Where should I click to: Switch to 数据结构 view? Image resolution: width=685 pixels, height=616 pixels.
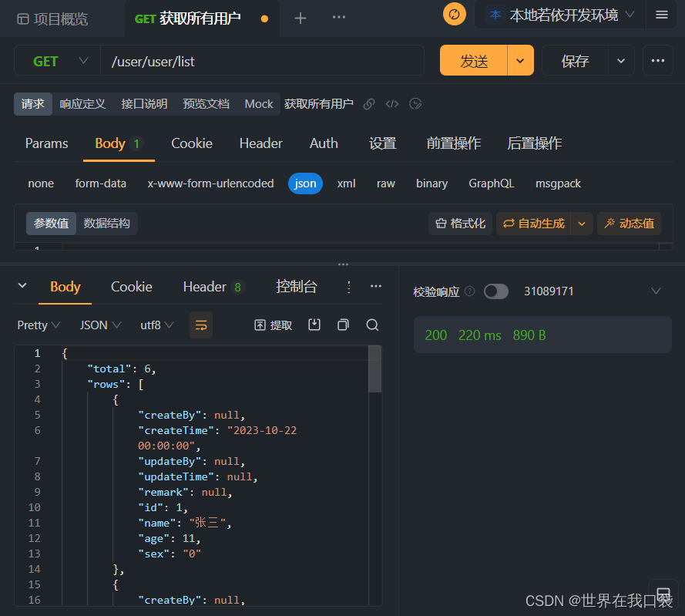point(106,224)
